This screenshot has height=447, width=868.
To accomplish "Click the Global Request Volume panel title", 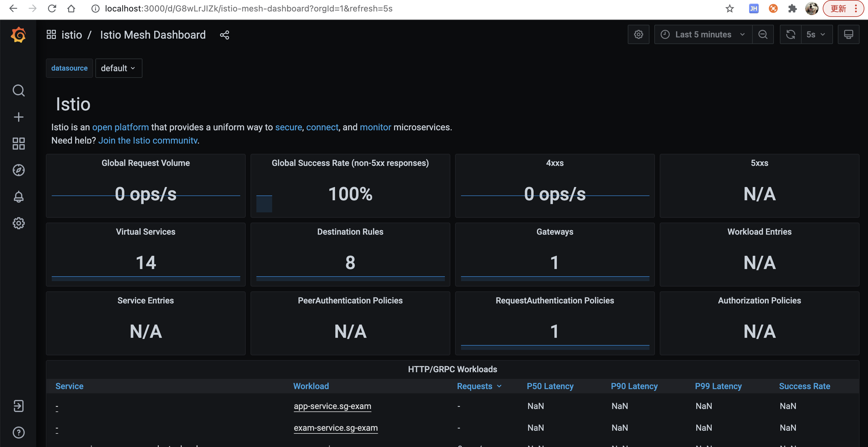I will (145, 163).
